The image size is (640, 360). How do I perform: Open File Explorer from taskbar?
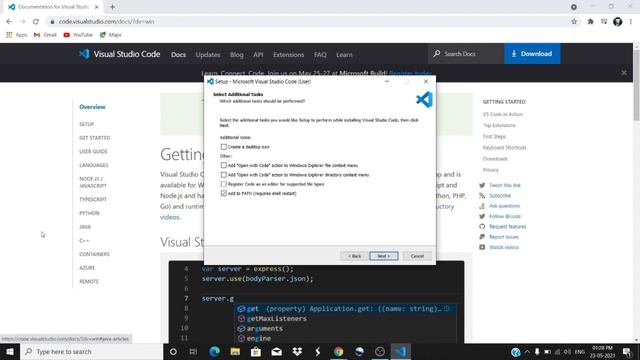pos(235,351)
